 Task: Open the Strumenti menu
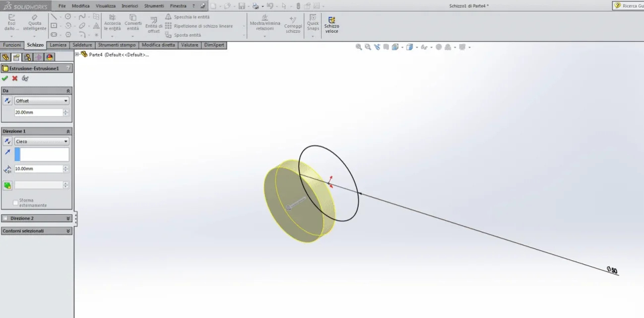coord(154,6)
